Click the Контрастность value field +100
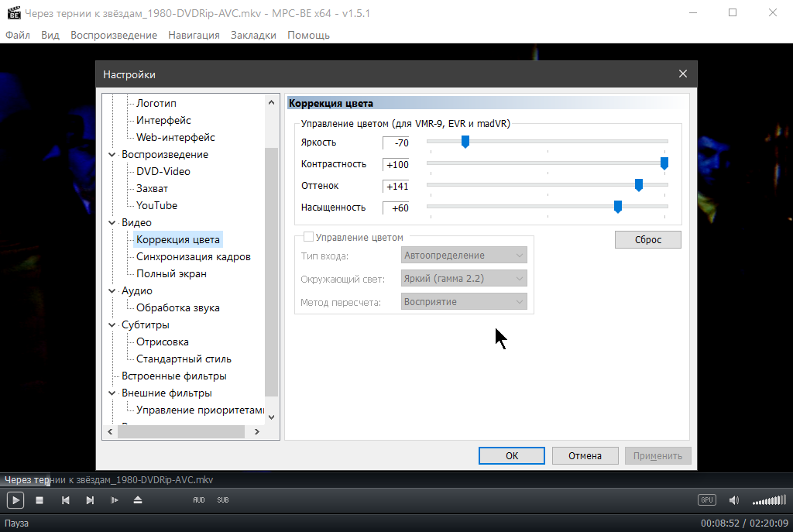Image resolution: width=793 pixels, height=532 pixels. [396, 164]
